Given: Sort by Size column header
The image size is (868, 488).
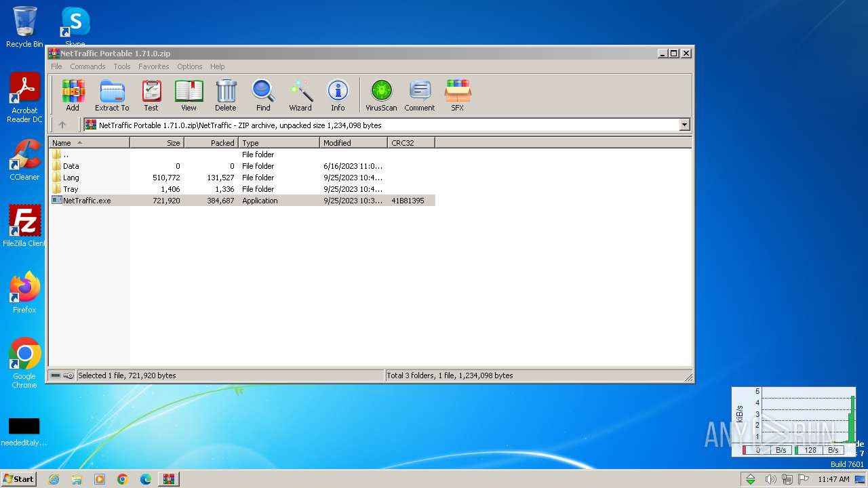Looking at the screenshot, I should pyautogui.click(x=157, y=142).
